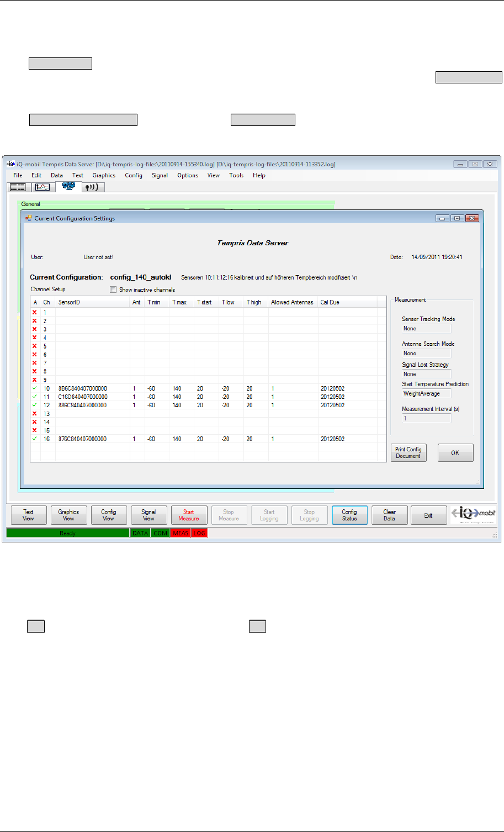Click the Config View button
This screenshot has width=504, height=832.
109,515
